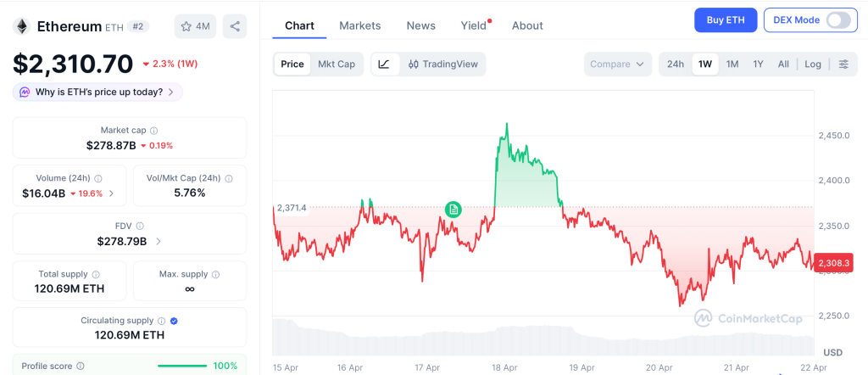Viewport: 868px width, 375px height.
Task: Expand Volume (24h) details arrow
Action: 111,193
